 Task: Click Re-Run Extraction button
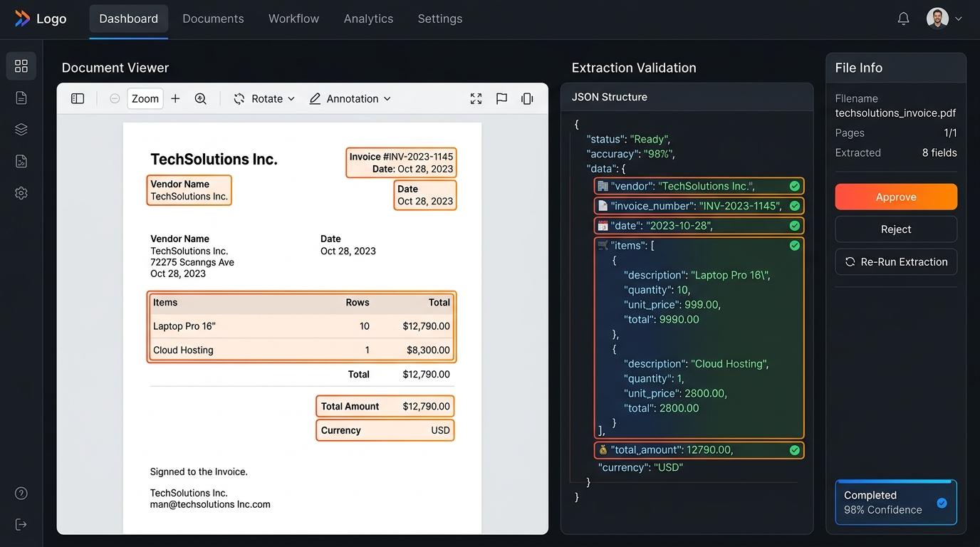click(x=896, y=262)
